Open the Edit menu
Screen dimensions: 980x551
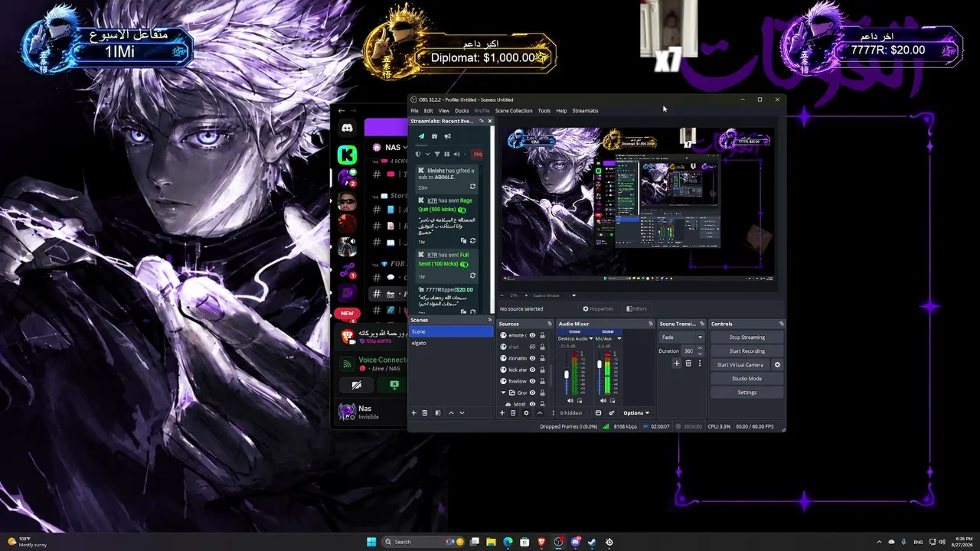coord(428,111)
